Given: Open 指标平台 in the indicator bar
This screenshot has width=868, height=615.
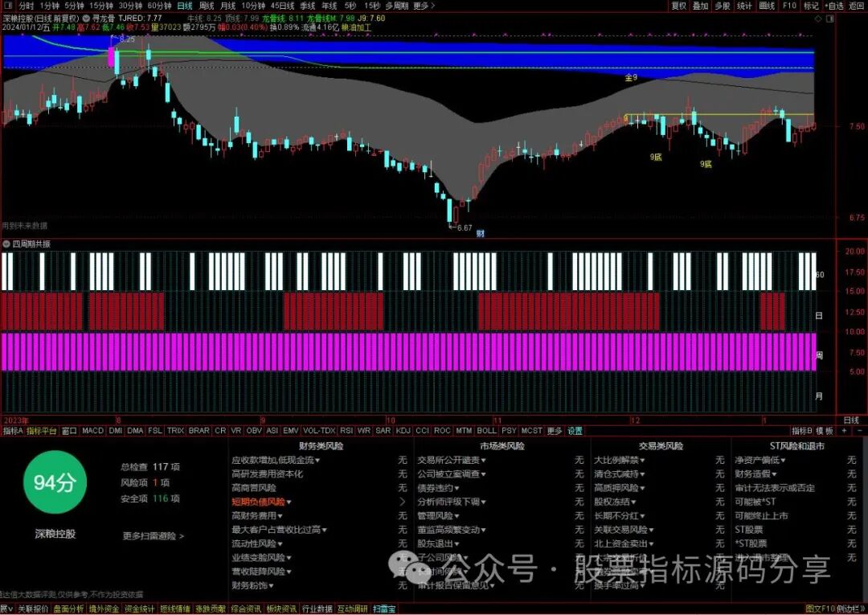Looking at the screenshot, I should pyautogui.click(x=42, y=431).
